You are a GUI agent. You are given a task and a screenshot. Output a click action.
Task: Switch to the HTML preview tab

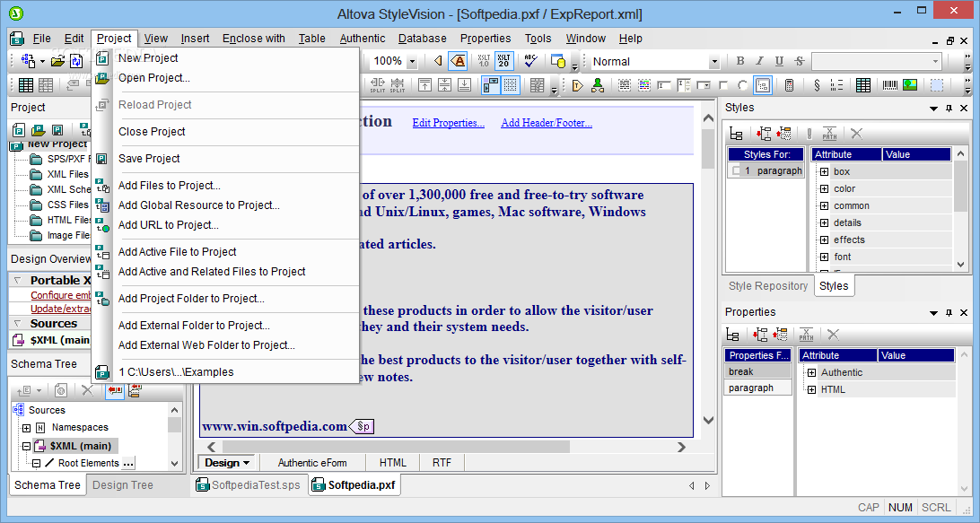392,462
